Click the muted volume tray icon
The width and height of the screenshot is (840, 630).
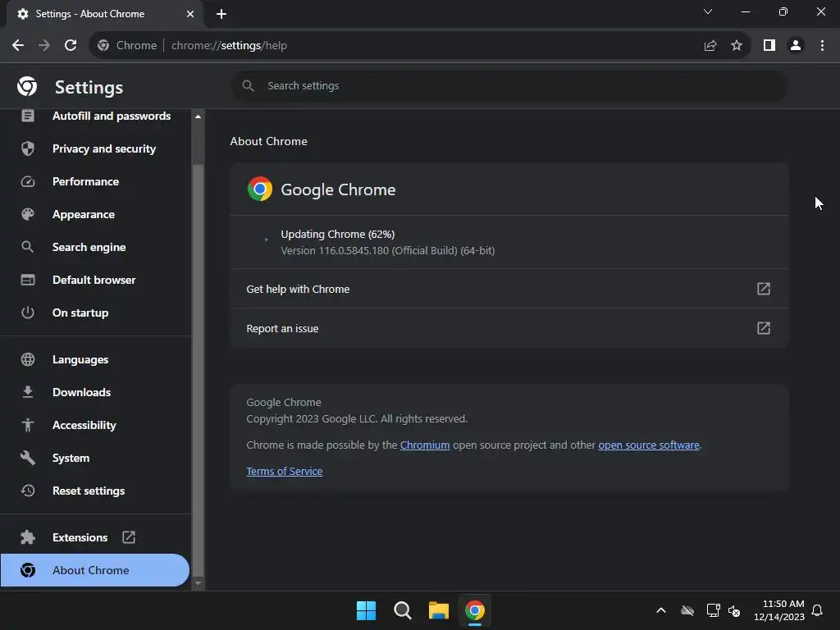click(734, 610)
